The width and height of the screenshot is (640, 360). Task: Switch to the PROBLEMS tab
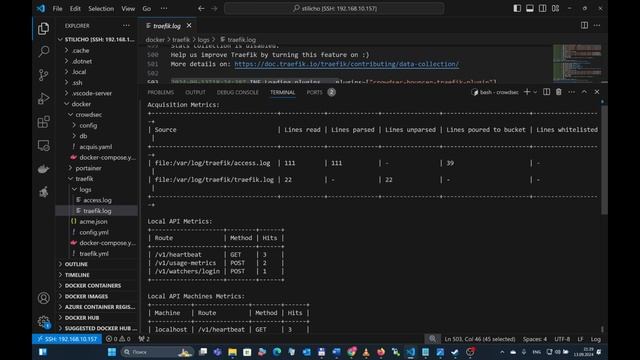(160, 92)
